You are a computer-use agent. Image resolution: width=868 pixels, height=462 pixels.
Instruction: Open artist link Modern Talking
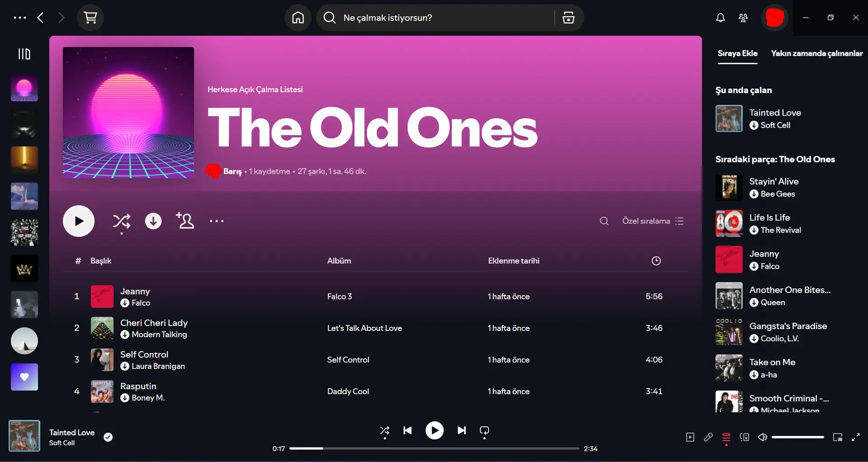[159, 335]
